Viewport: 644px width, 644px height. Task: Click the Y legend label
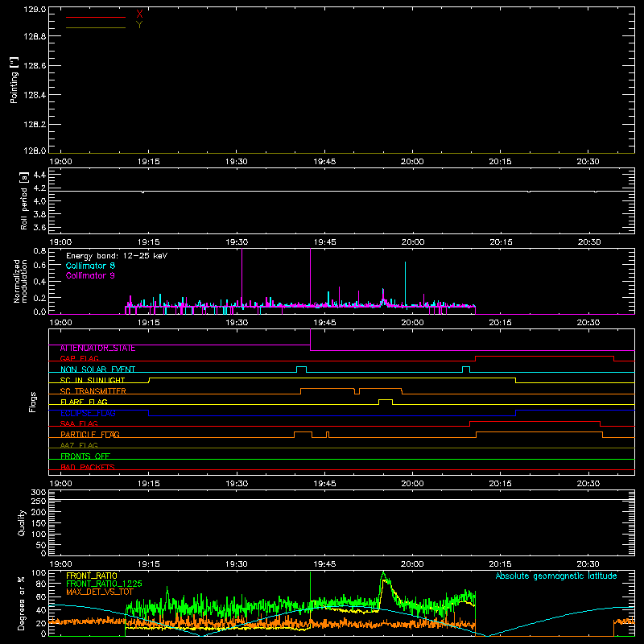point(139,25)
